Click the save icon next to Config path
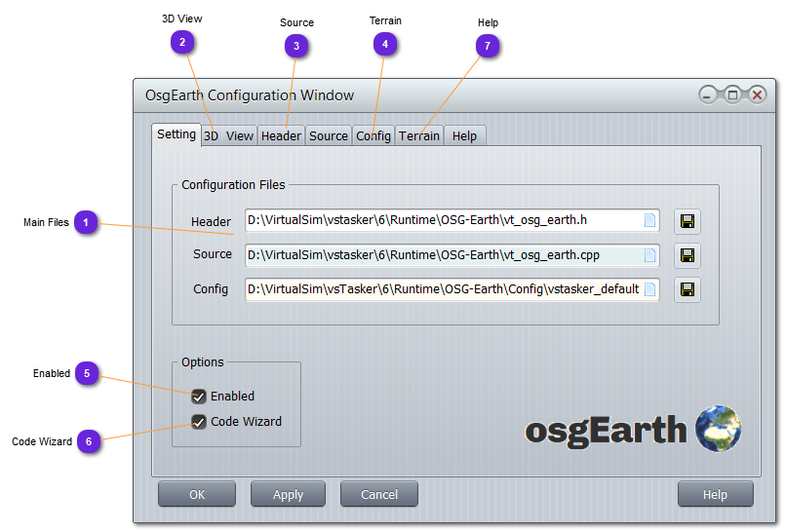The width and height of the screenshot is (785, 532). pos(687,289)
